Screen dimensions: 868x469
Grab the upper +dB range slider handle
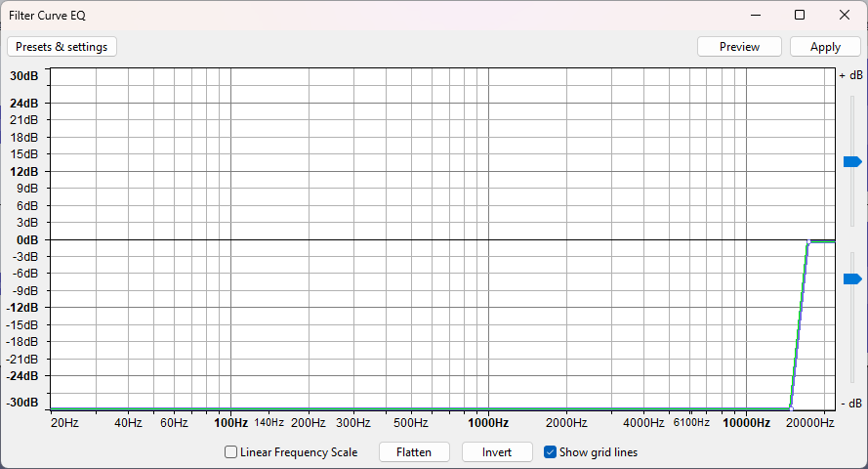[852, 161]
